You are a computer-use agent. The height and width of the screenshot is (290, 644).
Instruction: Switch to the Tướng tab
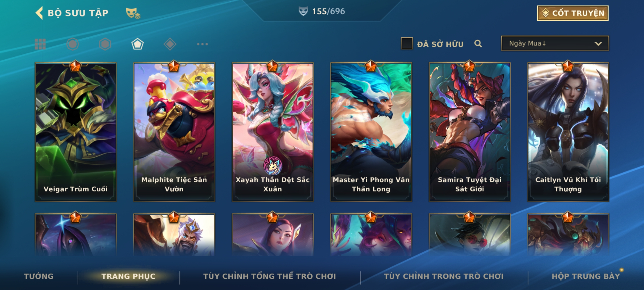(x=39, y=276)
